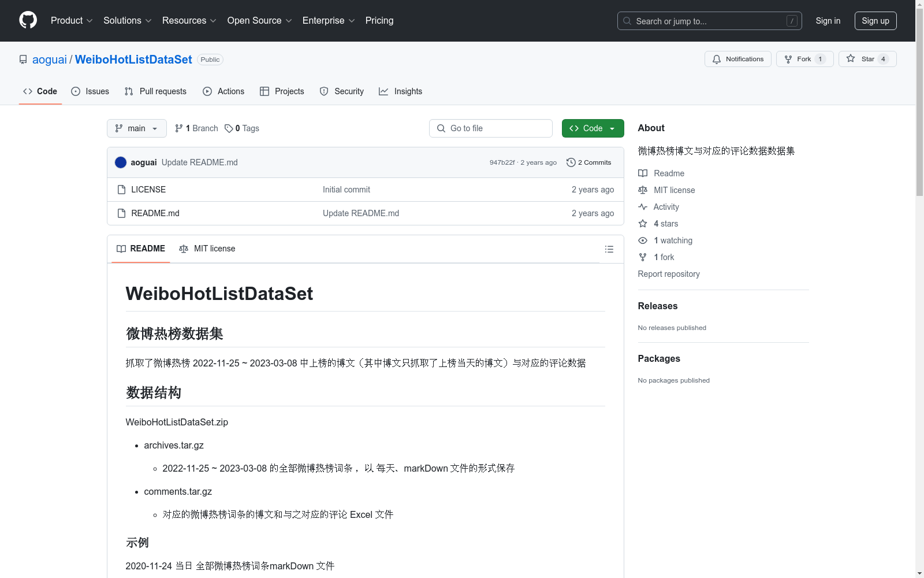
Task: Open the stargazers count of 4
Action: point(883,59)
